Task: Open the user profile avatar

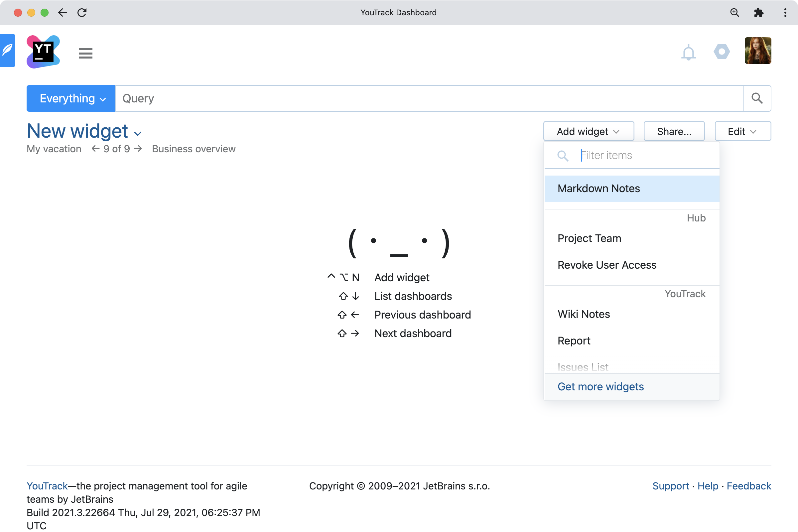Action: (758, 51)
